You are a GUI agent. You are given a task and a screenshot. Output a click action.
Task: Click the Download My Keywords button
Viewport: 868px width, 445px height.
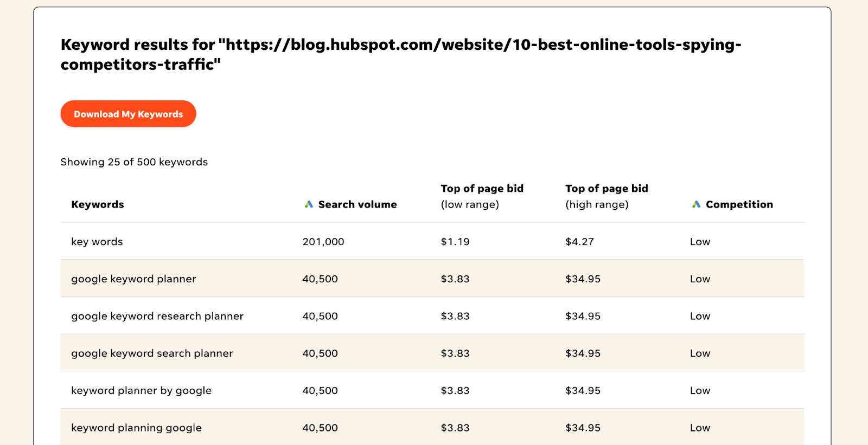(x=128, y=114)
